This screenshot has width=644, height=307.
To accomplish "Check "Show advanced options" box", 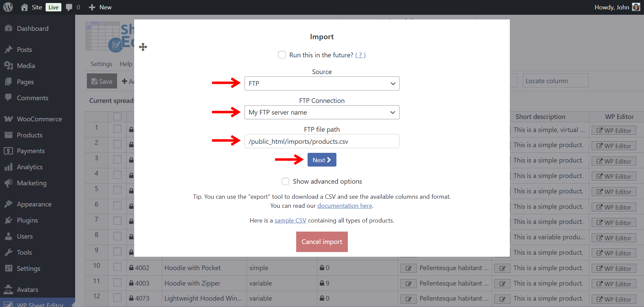I will tap(285, 181).
